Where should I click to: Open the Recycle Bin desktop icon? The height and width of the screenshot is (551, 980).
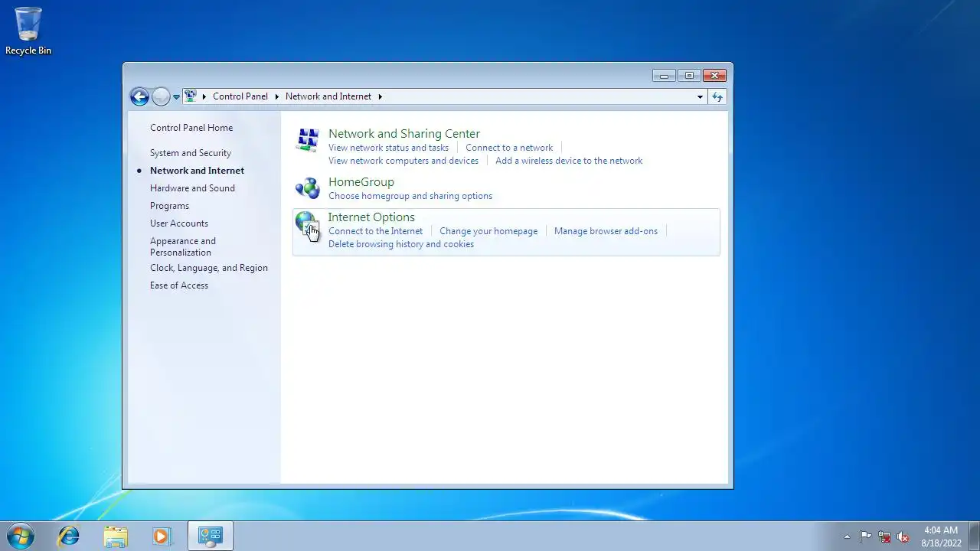tap(28, 31)
